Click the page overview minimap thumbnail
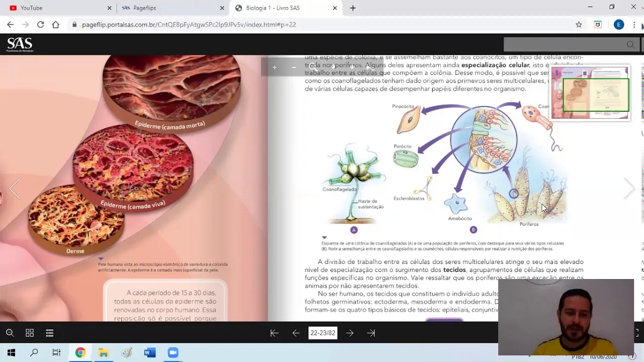The width and height of the screenshot is (644, 362). click(x=590, y=93)
